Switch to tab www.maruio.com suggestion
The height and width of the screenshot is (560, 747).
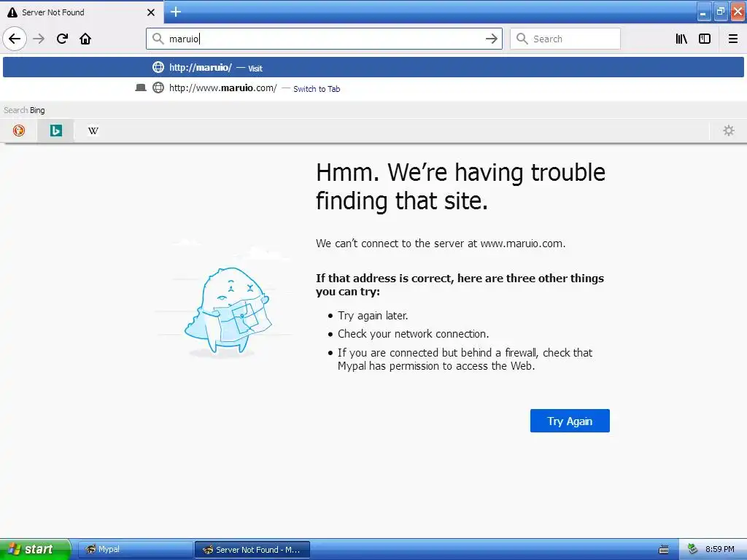pos(373,88)
